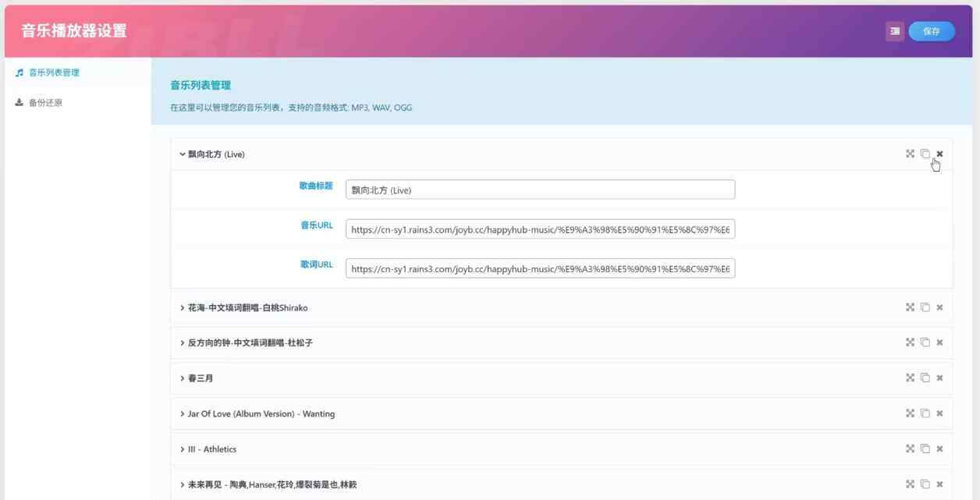980x500 pixels.
Task: Duplicate the 花海-中文填词翻唱-白桃Shirako entry
Action: (925, 307)
